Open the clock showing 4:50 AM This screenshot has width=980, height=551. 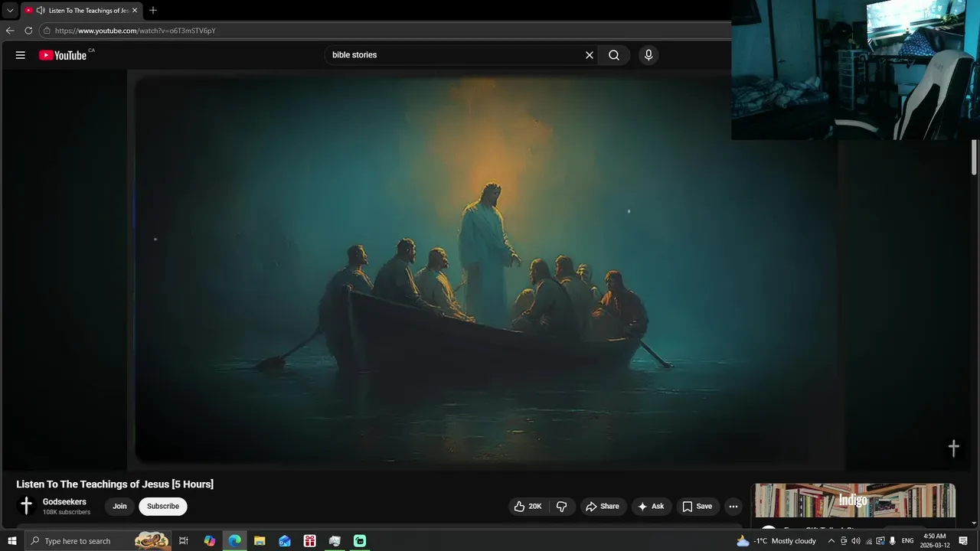point(934,541)
